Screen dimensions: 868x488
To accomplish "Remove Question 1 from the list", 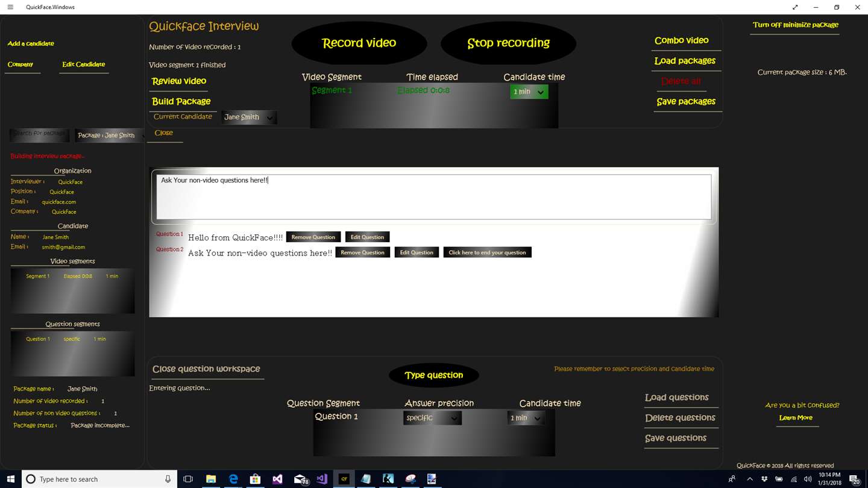I will [x=313, y=237].
